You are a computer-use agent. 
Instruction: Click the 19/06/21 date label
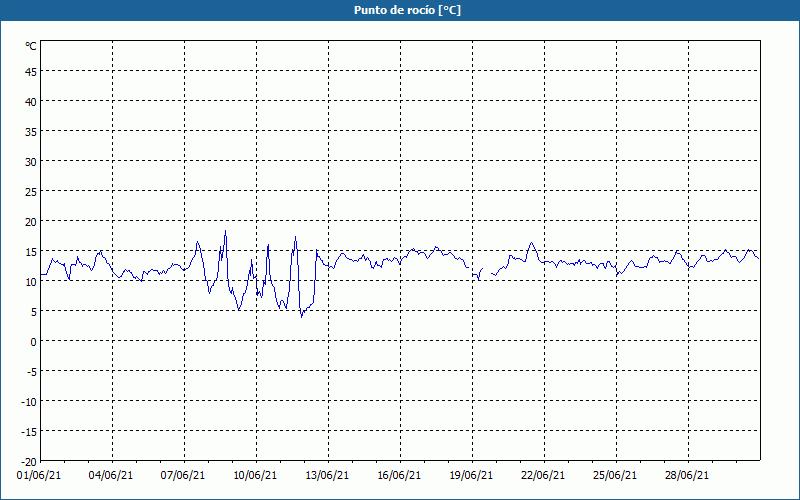(471, 475)
